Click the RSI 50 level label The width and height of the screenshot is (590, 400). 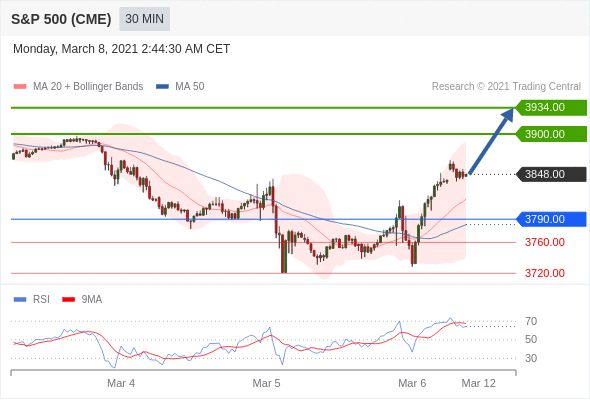point(531,339)
